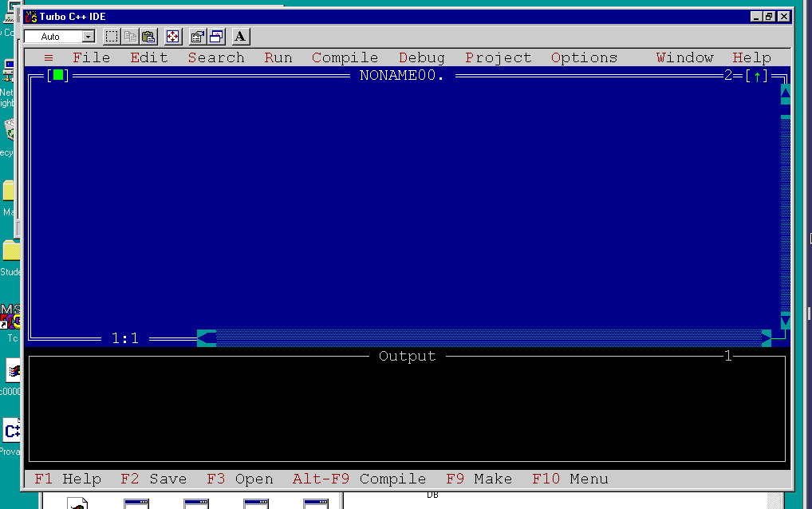Click the horizontal scroll right arrow
812x509 pixels.
click(767, 338)
